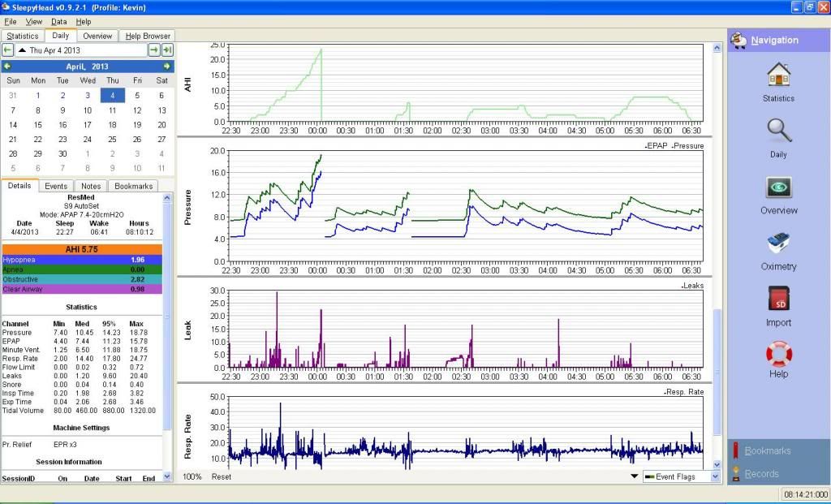Switch to the Notes tab

(x=91, y=186)
